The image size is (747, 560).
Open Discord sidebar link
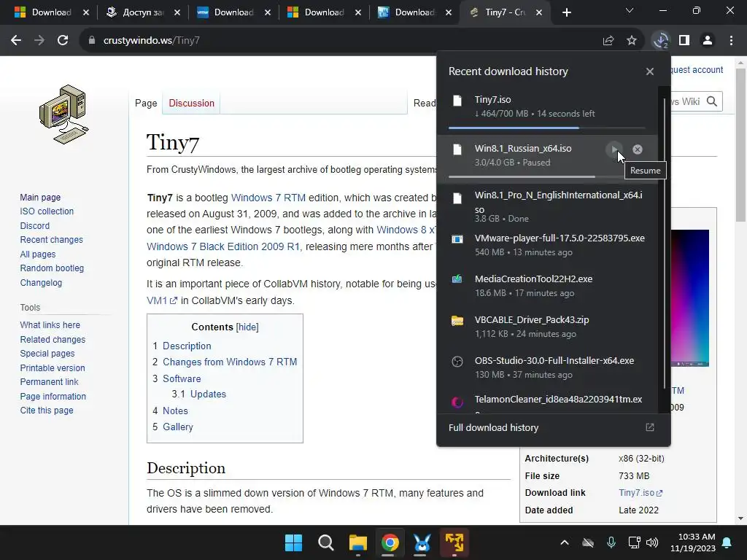click(x=35, y=226)
